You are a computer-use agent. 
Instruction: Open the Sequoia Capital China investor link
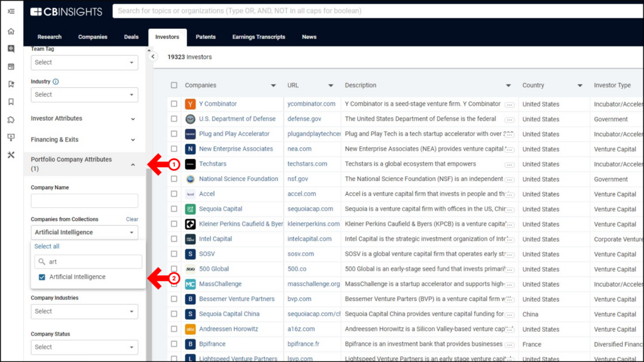point(229,314)
